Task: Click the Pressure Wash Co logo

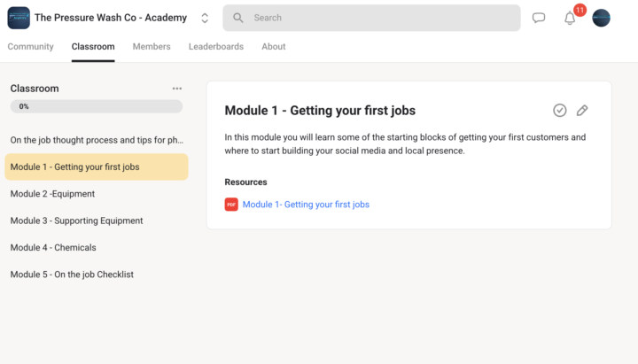Action: pyautogui.click(x=19, y=18)
